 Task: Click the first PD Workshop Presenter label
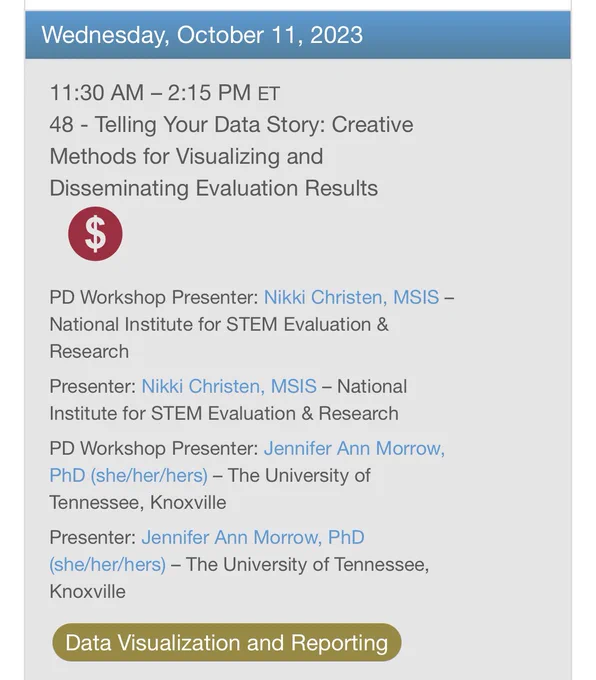tap(154, 298)
